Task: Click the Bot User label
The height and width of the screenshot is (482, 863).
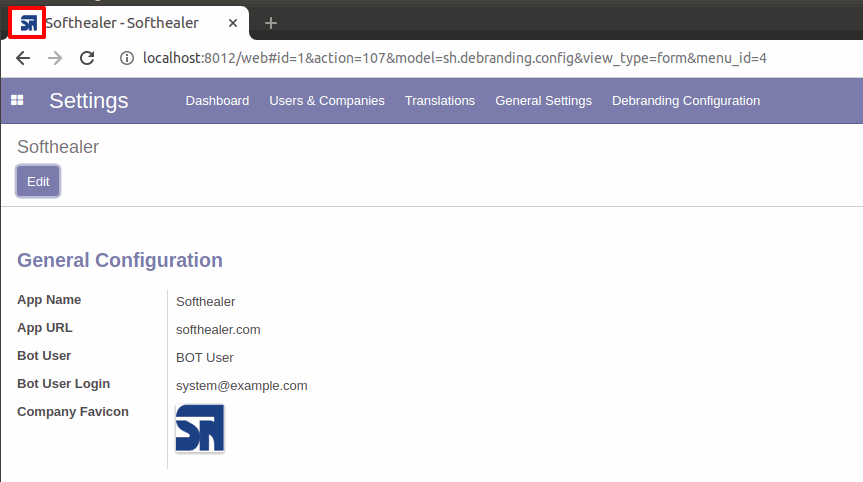Action: [x=44, y=356]
